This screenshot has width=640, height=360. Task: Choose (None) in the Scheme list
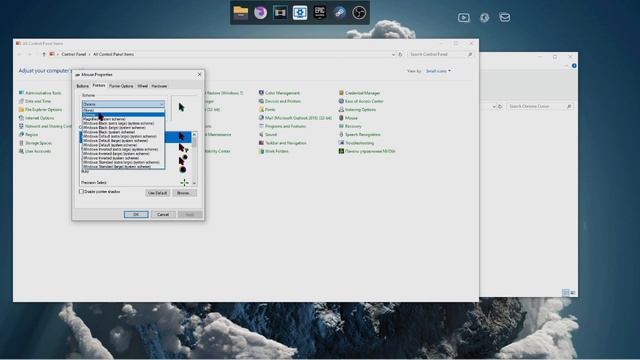click(123, 110)
